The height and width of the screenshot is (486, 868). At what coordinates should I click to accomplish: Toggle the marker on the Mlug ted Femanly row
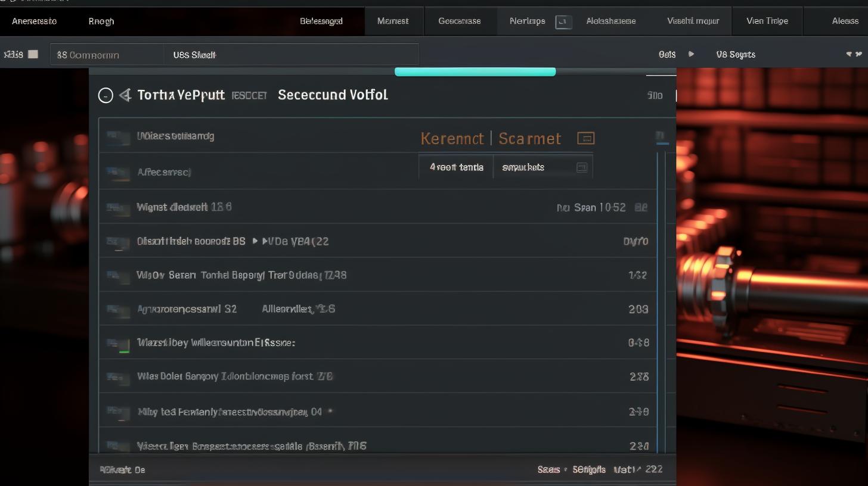tap(330, 411)
